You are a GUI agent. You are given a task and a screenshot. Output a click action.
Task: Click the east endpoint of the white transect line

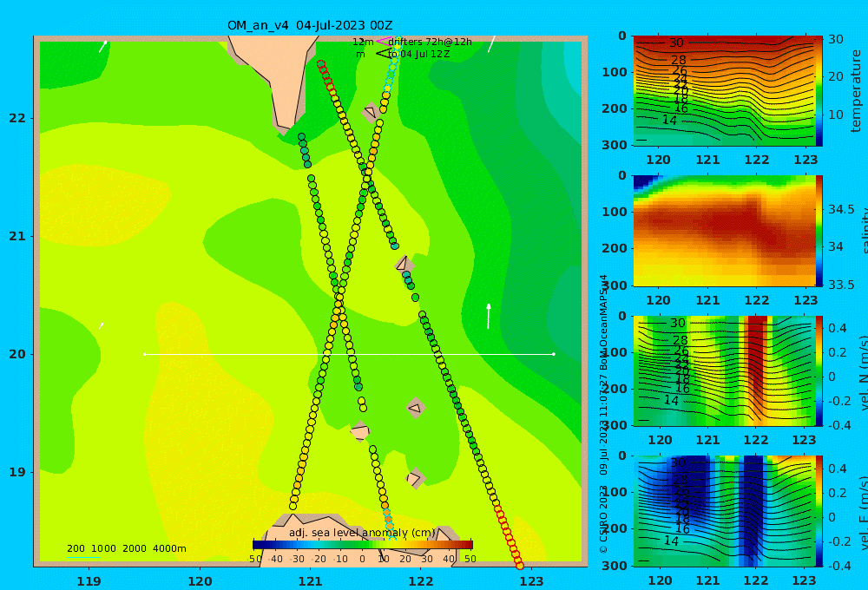tap(554, 354)
